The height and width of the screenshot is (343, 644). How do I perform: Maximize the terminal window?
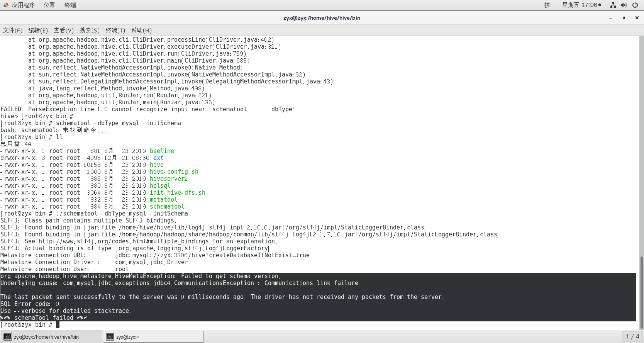coord(624,18)
